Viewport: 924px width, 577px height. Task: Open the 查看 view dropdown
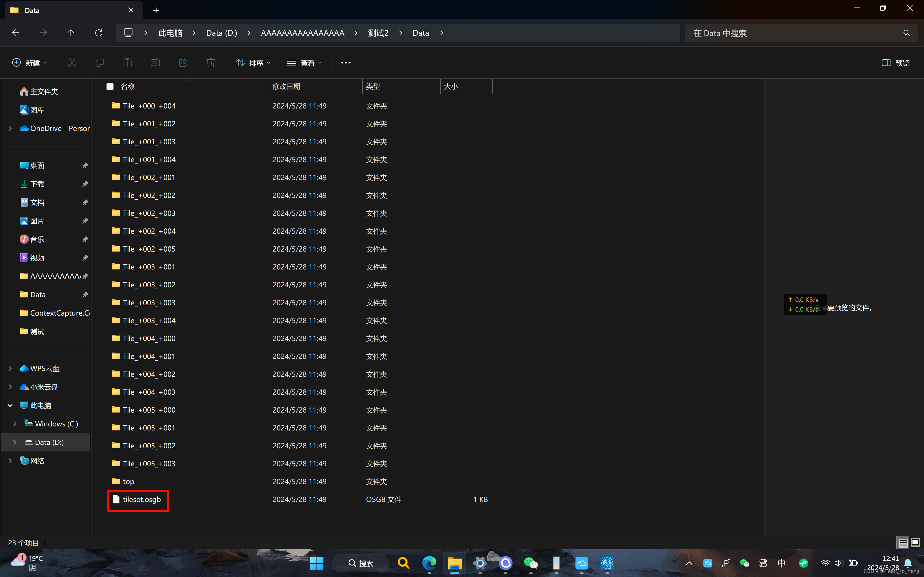304,63
